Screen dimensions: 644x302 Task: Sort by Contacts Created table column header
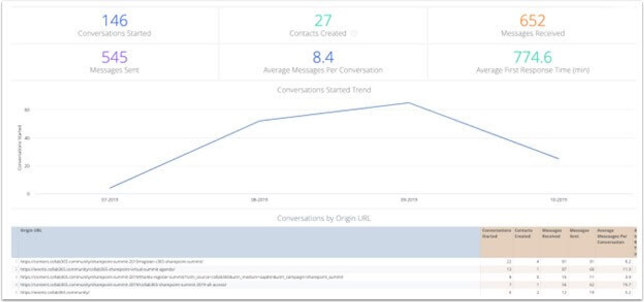click(x=523, y=233)
